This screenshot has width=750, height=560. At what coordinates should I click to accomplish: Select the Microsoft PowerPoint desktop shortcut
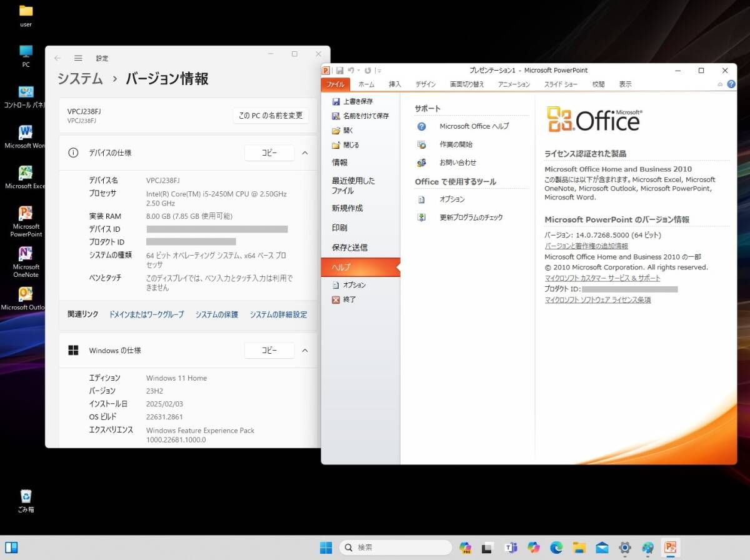click(26, 222)
